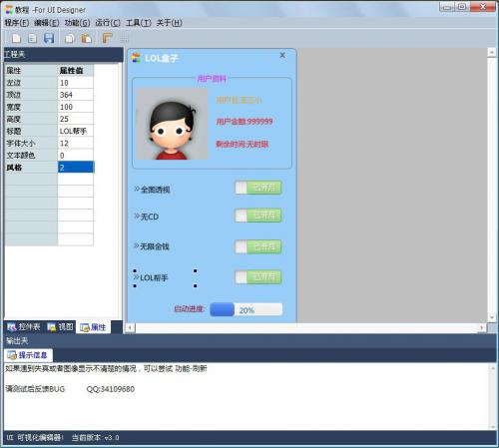Switch to the 控件表 tab
The image size is (499, 448).
[x=24, y=327]
